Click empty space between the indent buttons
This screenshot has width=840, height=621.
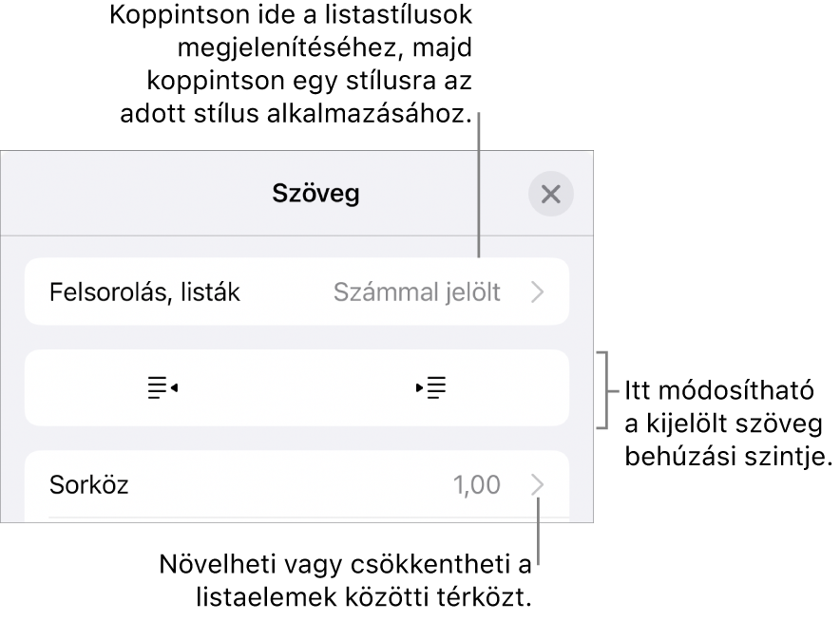[296, 390]
